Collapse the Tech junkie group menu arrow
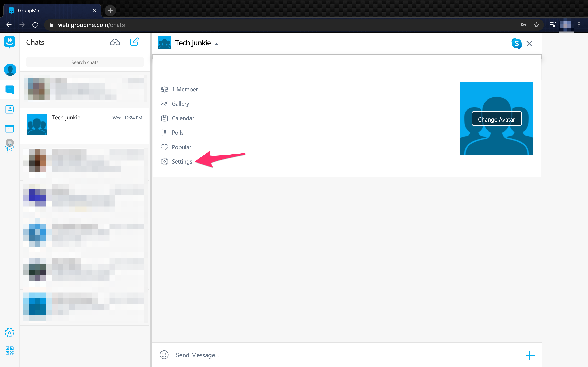 point(216,44)
